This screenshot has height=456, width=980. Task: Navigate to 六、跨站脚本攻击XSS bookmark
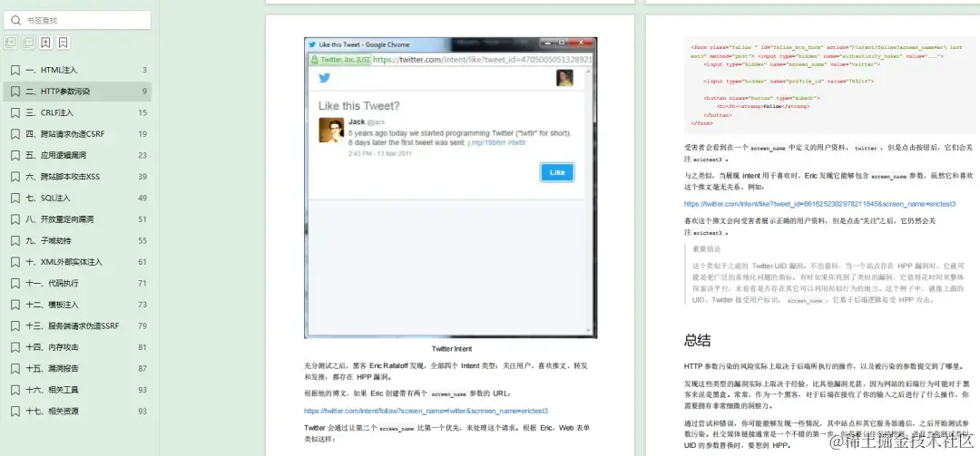(x=77, y=176)
